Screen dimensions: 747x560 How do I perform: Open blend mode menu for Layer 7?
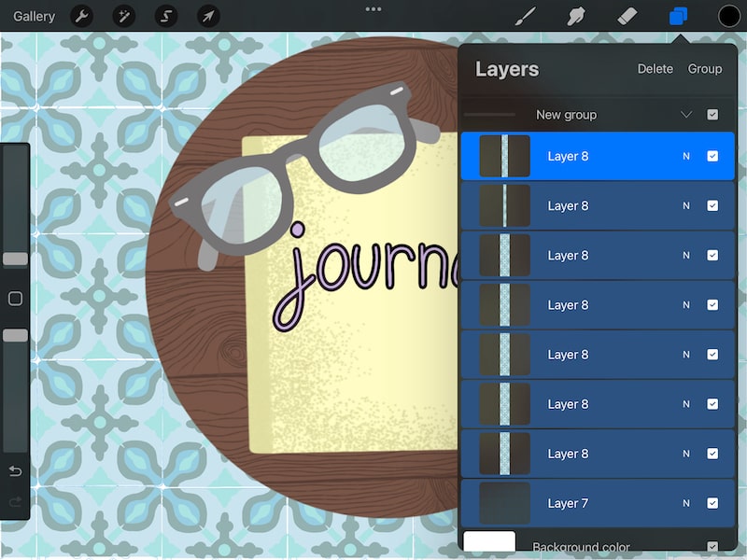(684, 503)
